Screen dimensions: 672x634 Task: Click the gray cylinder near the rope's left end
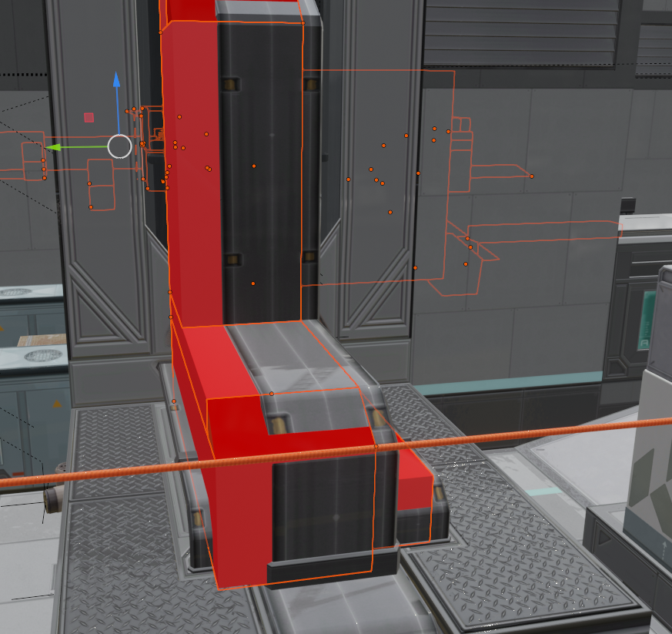(52, 501)
